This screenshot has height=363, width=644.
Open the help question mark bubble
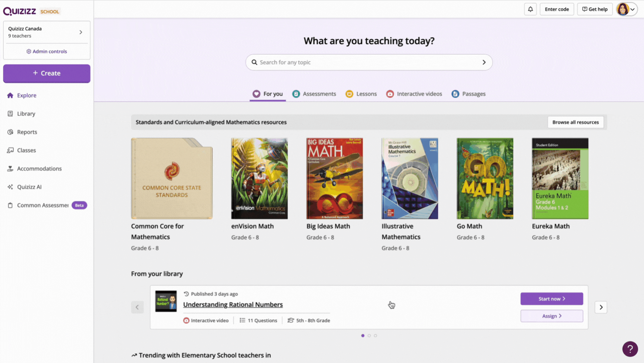[x=630, y=349]
